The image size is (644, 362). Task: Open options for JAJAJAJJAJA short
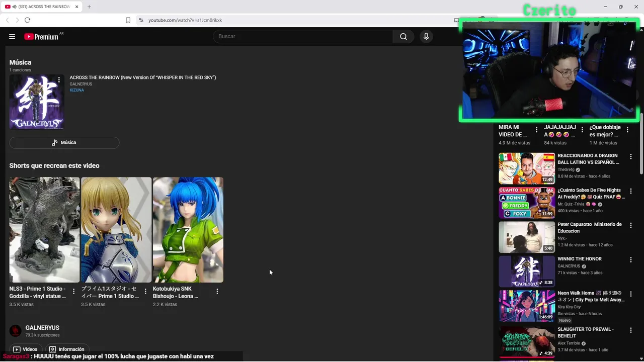[582, 130]
